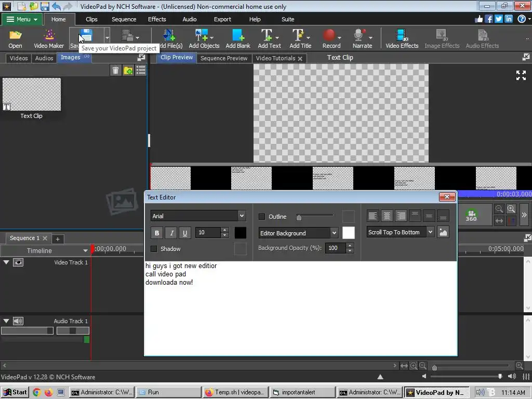The width and height of the screenshot is (532, 399).
Task: Add a blank clip with Add Blank
Action: click(238, 38)
